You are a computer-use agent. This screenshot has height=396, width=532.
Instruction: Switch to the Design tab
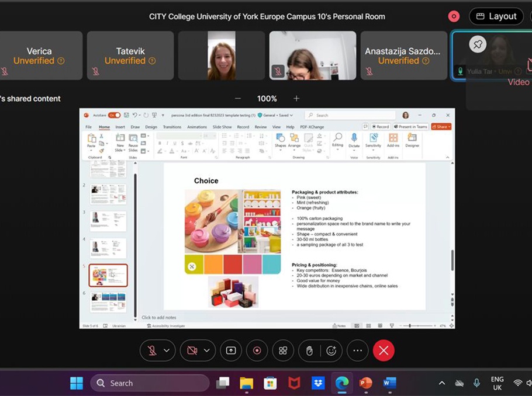151,127
